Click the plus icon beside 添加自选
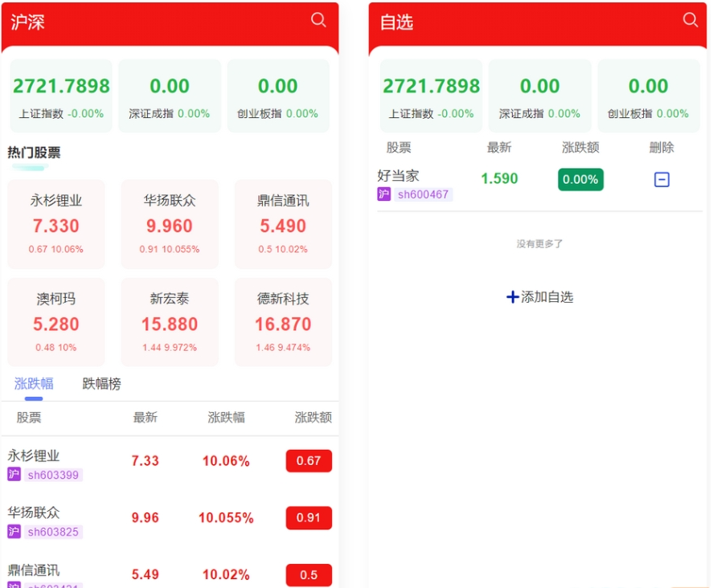Image resolution: width=713 pixels, height=588 pixels. pyautogui.click(x=512, y=296)
